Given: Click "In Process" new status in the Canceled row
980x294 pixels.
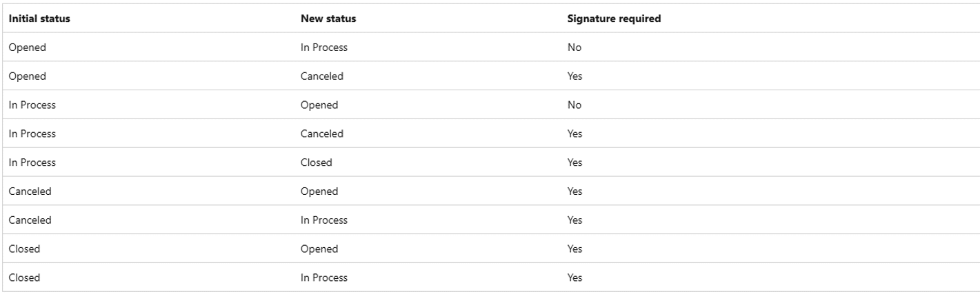Looking at the screenshot, I should point(324,220).
